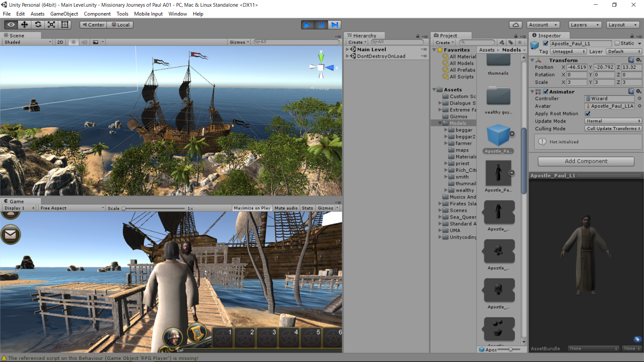
Task: Toggle scene lighting sun icon
Action: (x=73, y=42)
